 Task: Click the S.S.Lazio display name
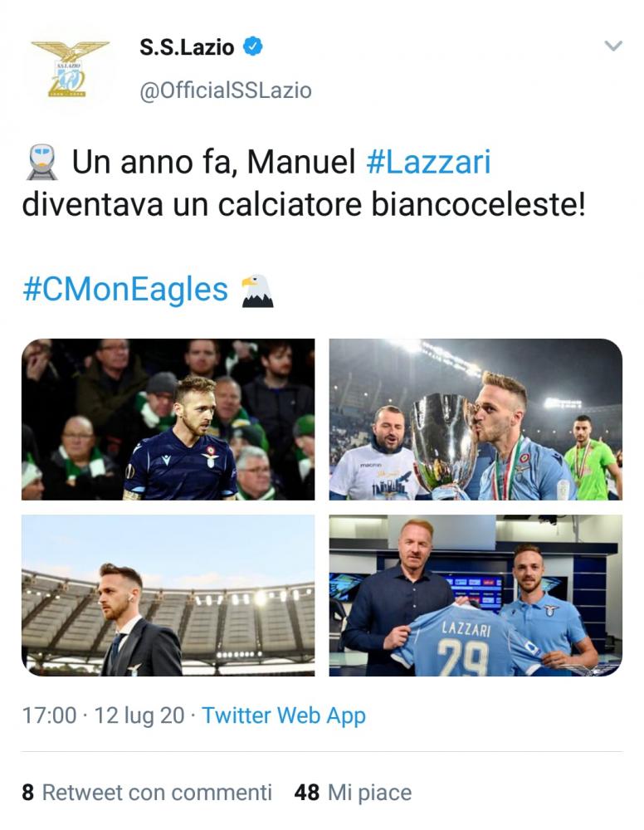click(187, 47)
